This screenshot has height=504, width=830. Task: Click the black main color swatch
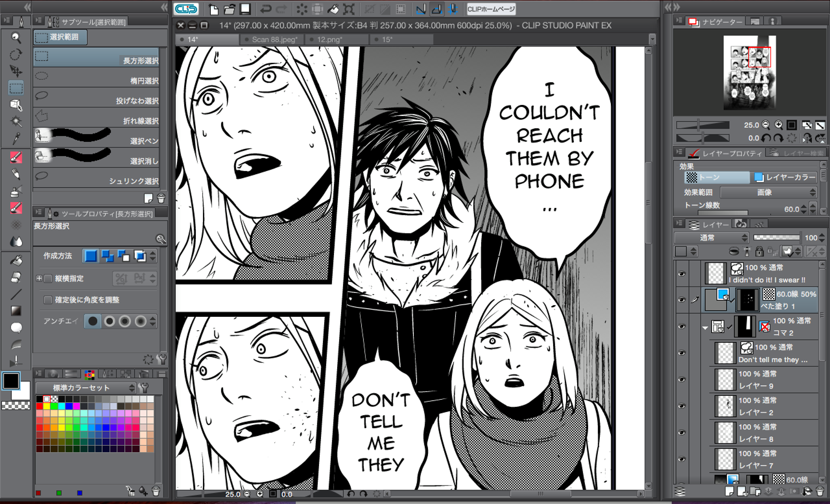[11, 381]
